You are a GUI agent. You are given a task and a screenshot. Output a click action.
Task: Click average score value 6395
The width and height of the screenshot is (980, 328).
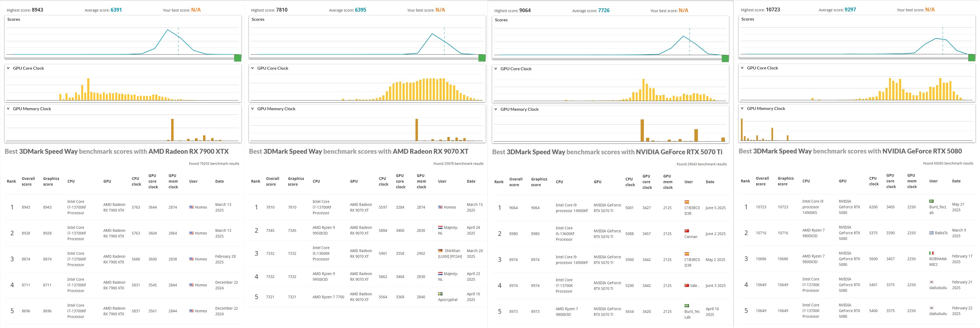360,10
